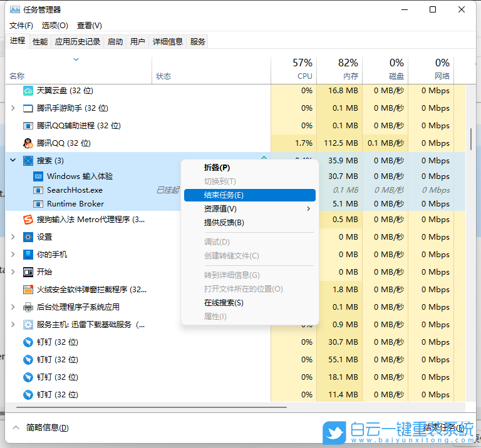This screenshot has width=481, height=448.
Task: Click the 腾讯QQ辅助进程 icon
Action: click(28, 126)
